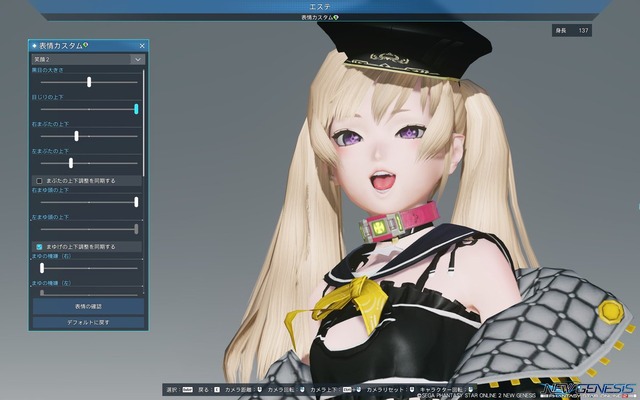Open the 笑顔2 expression dropdown

88,60
